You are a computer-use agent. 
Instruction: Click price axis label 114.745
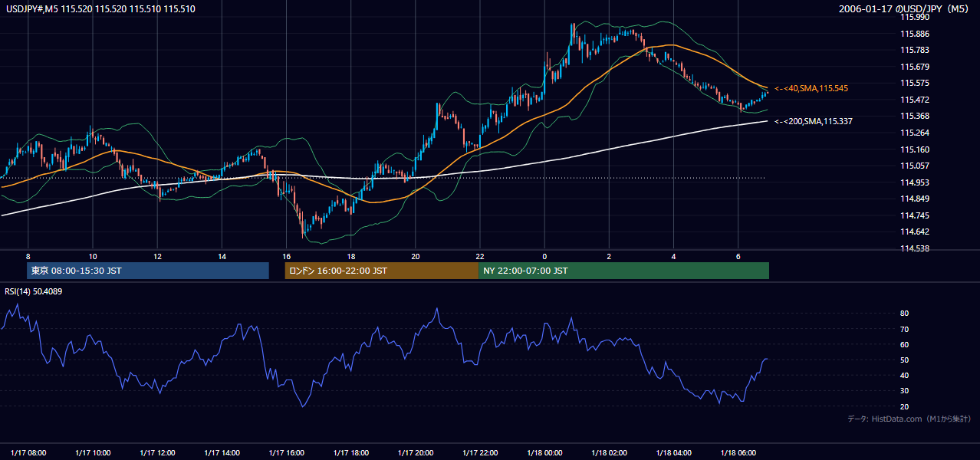[x=914, y=215]
